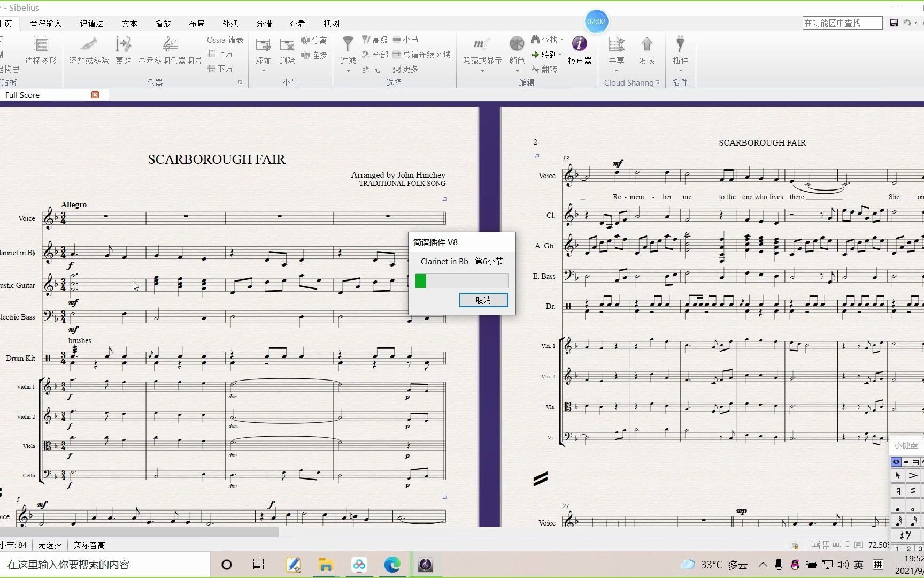Open the 分谱 ribbon tab

point(264,24)
